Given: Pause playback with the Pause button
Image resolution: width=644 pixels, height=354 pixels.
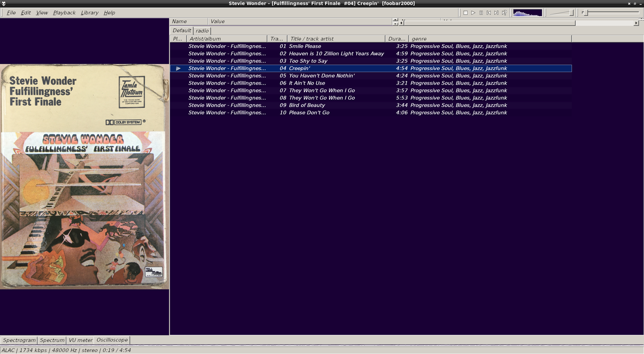Looking at the screenshot, I should point(481,13).
